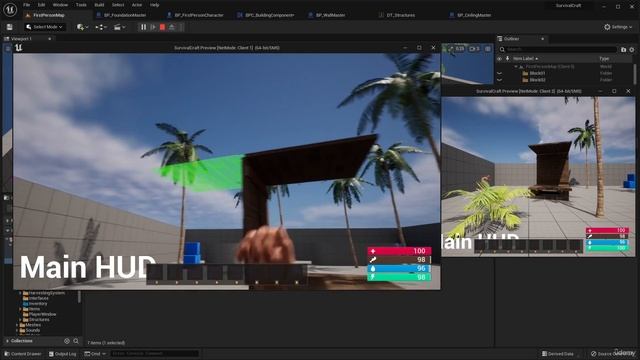Viewport: 640px width, 360px height.
Task: Toggle visibility of Block01 folder
Action: click(x=499, y=73)
